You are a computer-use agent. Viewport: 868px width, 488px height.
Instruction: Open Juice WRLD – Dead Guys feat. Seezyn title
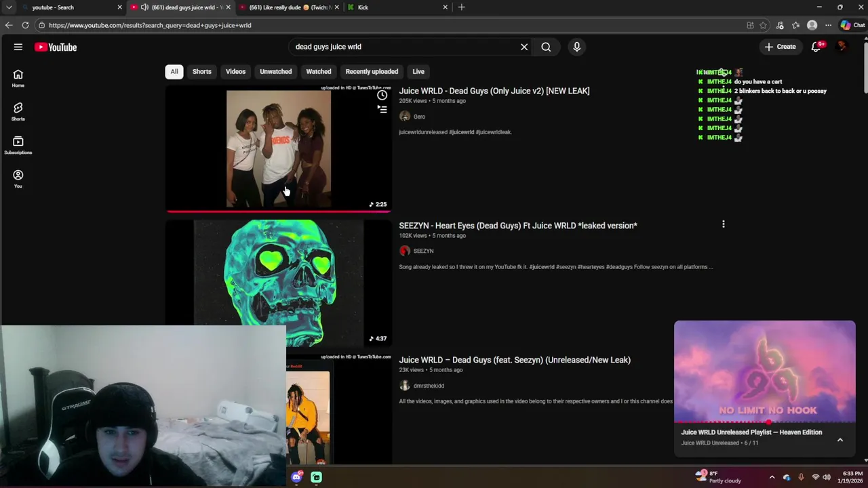(x=515, y=360)
